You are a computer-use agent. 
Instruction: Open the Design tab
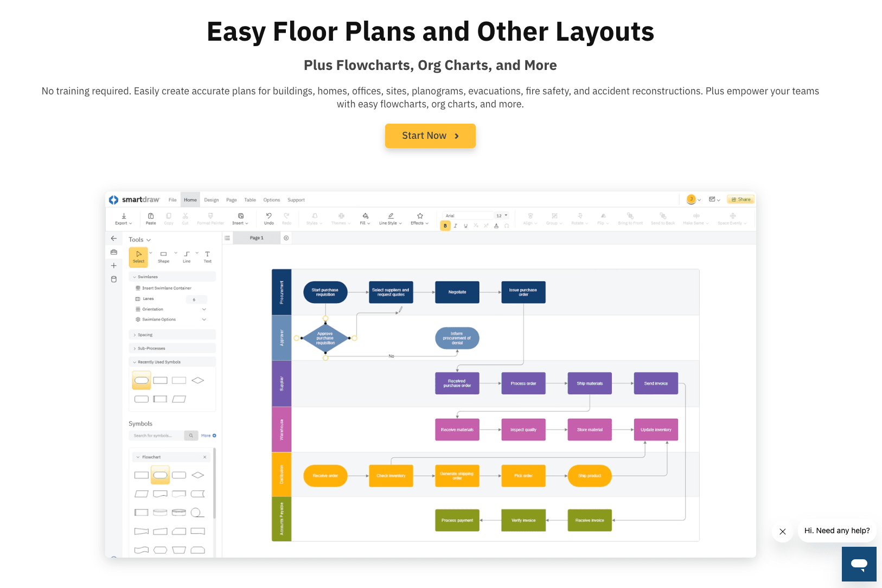pyautogui.click(x=212, y=200)
